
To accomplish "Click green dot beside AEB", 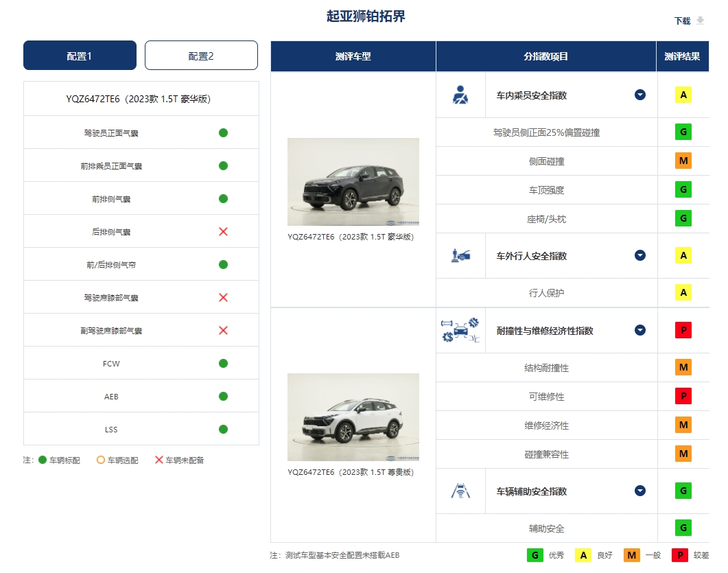I will pyautogui.click(x=223, y=397).
